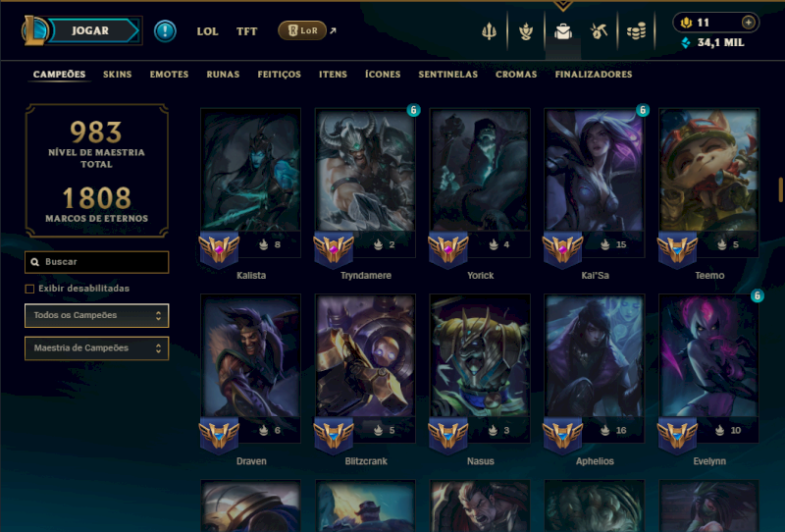Click Kalista's mastery crest emblem
Screen dimensions: 785x532
219,249
